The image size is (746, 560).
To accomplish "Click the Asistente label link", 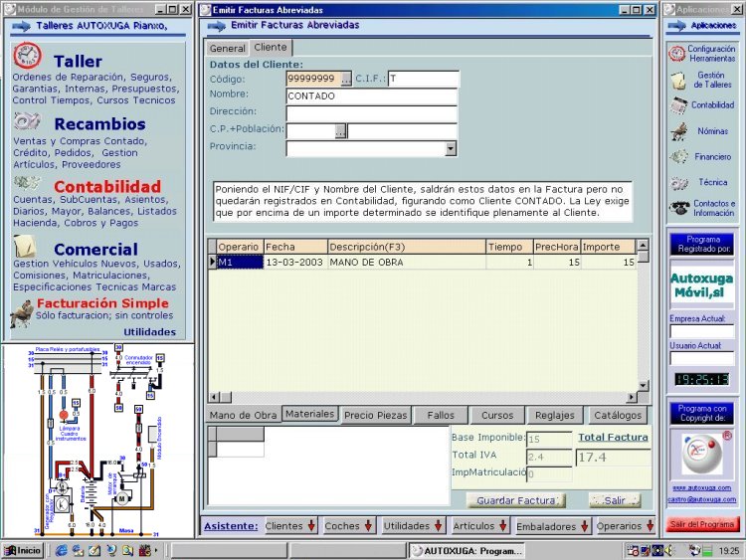I will (x=231, y=526).
